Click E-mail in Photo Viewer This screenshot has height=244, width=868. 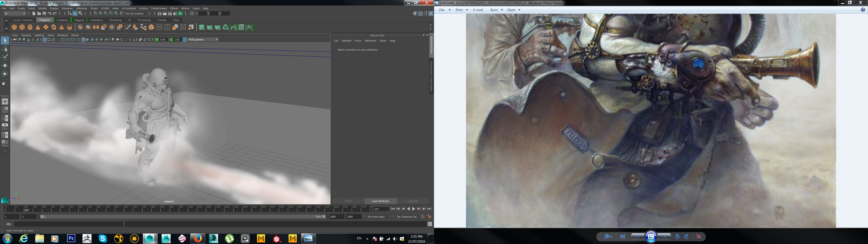478,10
